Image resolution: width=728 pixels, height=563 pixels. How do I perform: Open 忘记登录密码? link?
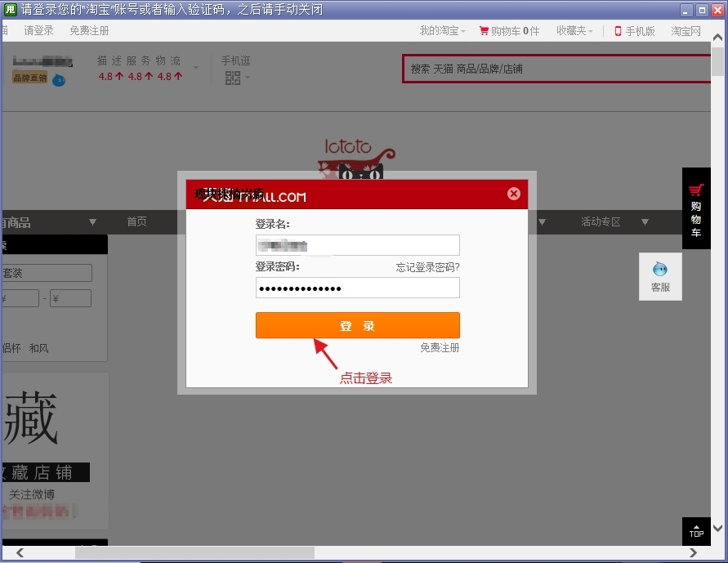(427, 267)
